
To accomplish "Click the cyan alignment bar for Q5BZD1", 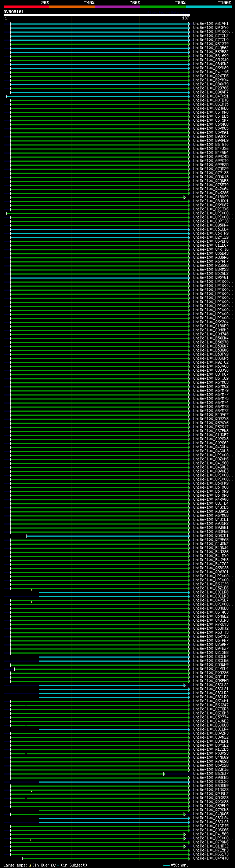I will 108,536.
